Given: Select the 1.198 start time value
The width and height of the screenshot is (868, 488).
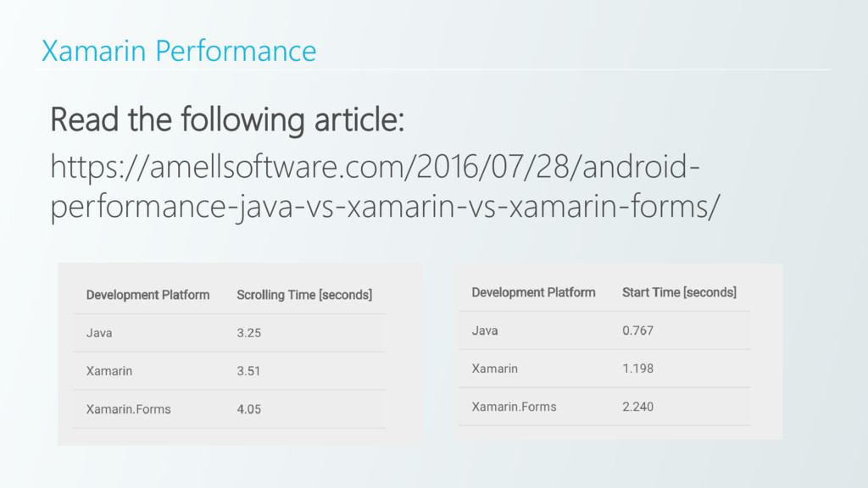Looking at the screenshot, I should click(x=637, y=369).
